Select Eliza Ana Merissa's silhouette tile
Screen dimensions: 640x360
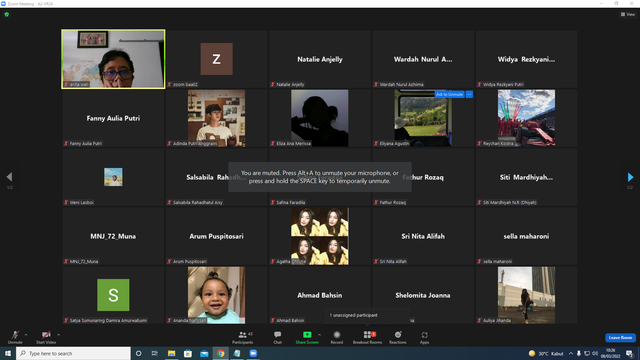(320, 118)
